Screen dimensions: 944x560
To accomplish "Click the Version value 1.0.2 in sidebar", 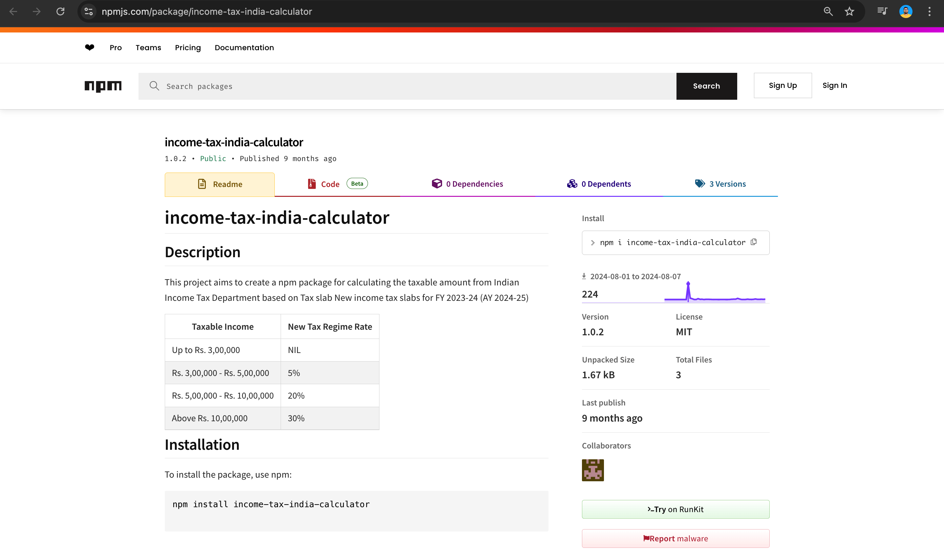I will click(592, 332).
